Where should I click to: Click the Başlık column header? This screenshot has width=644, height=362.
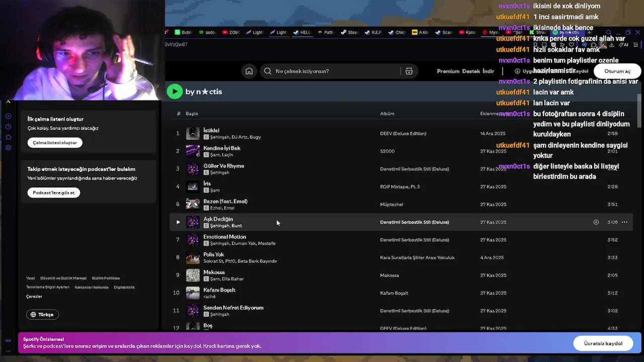192,114
